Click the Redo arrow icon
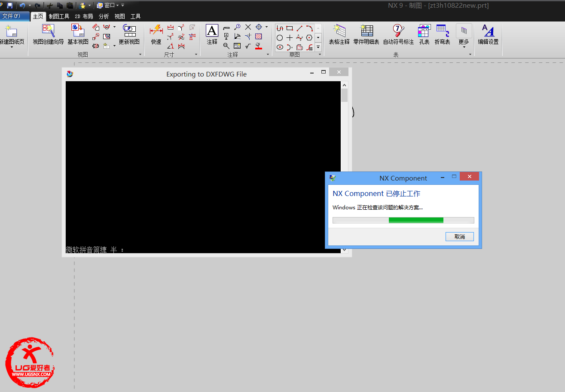Screen dimensions: 565x392 [38, 6]
